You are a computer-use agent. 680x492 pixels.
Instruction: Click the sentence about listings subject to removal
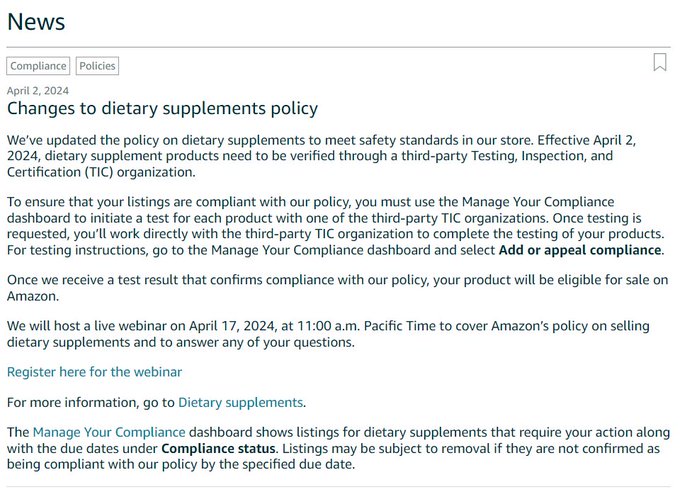(x=333, y=456)
